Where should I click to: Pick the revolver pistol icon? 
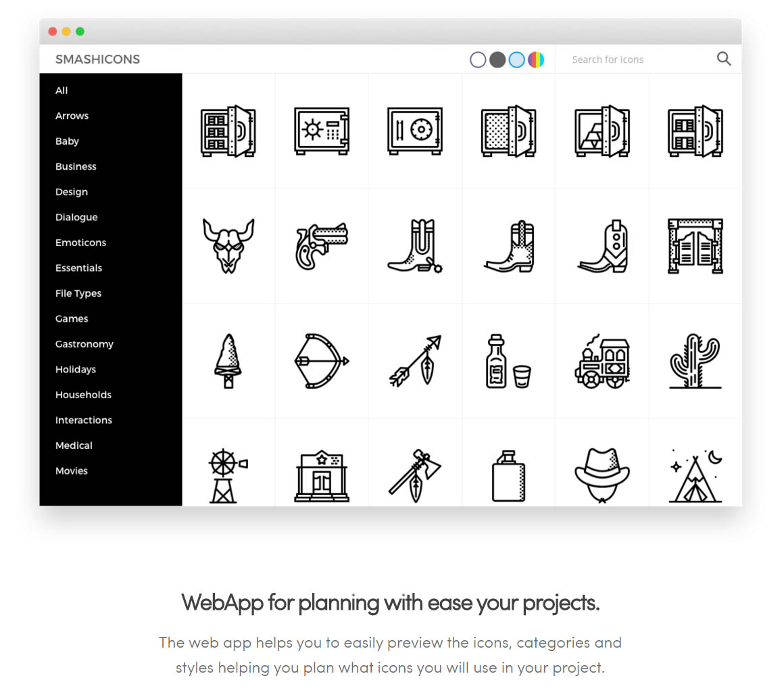click(x=322, y=245)
